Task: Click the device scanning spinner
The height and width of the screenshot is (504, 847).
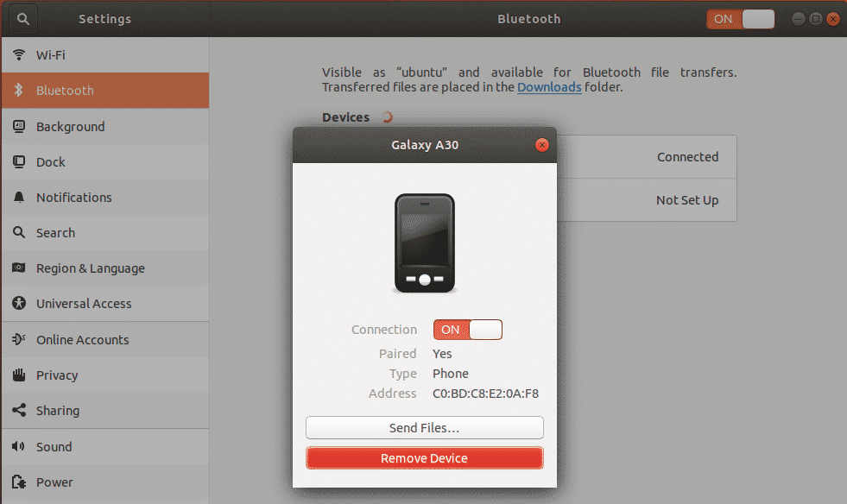Action: pyautogui.click(x=388, y=117)
